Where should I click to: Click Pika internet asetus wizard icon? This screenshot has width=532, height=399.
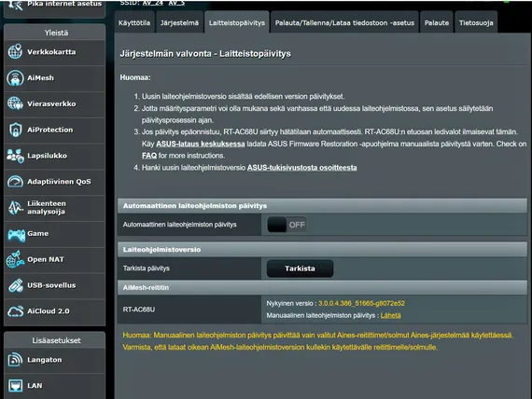15,5
